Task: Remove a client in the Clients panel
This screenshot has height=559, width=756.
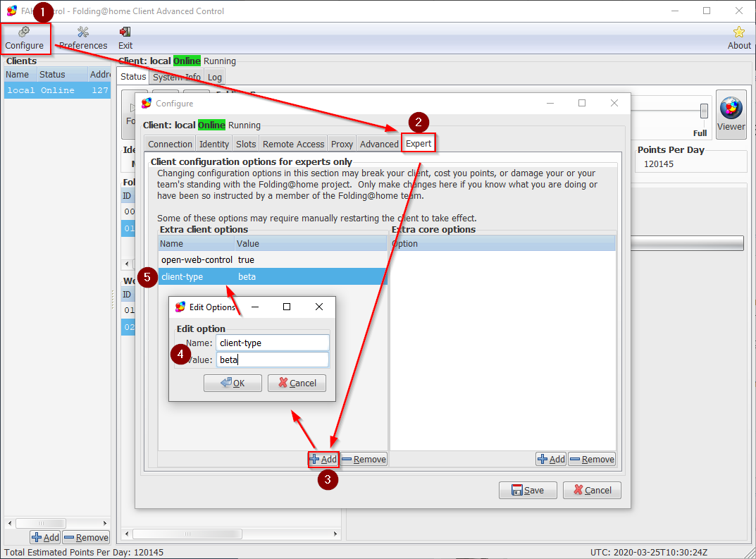Action: (86, 537)
